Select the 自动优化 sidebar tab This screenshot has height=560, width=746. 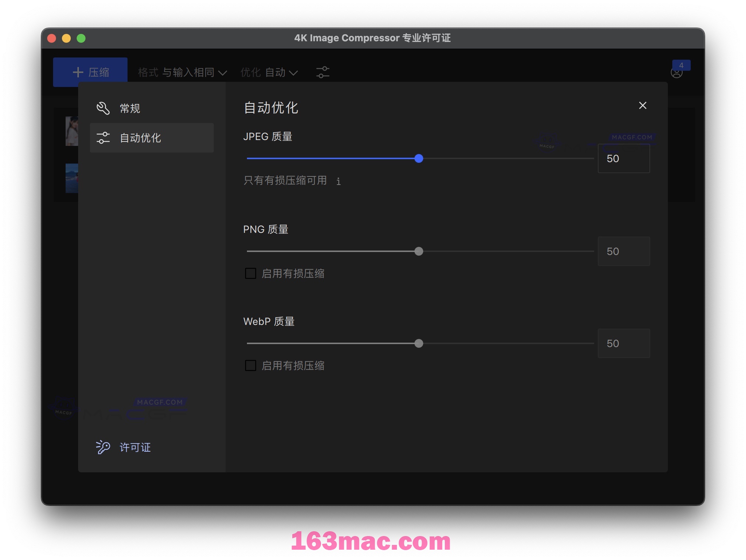[151, 138]
